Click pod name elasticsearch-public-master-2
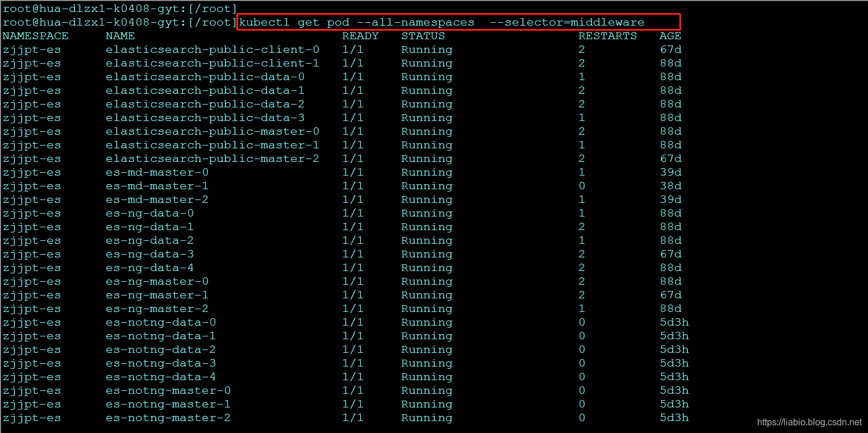Viewport: 868px width, 433px height. (x=212, y=159)
